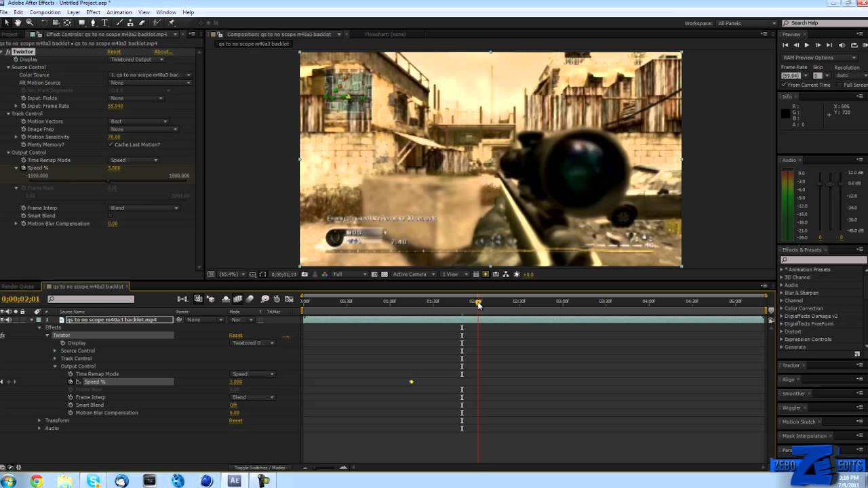Select the Eraser tool

click(x=142, y=22)
